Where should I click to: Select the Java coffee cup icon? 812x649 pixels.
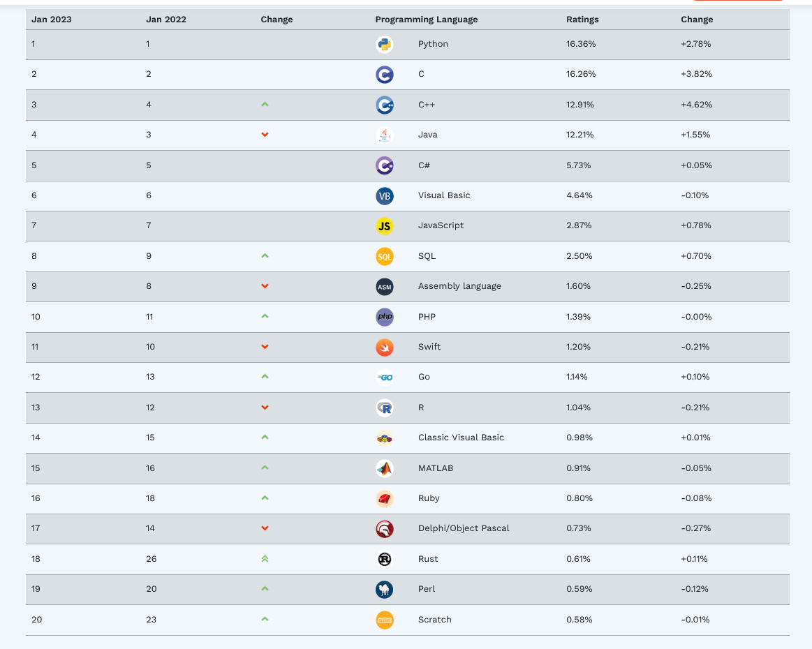click(x=384, y=135)
